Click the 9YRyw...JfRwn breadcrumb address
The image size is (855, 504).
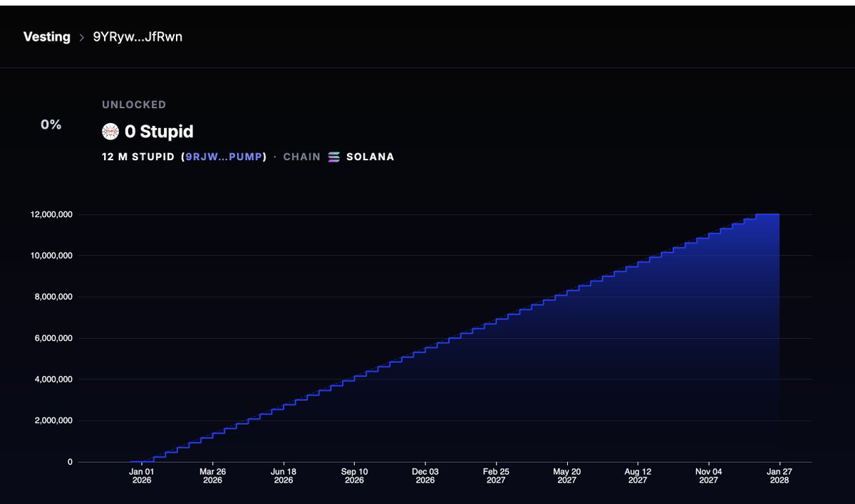[x=138, y=37]
